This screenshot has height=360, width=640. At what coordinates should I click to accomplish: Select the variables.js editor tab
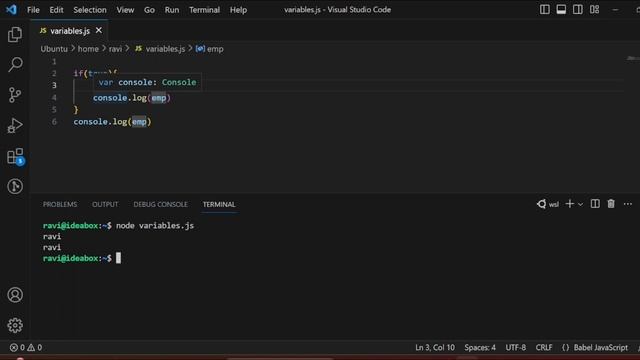(x=70, y=31)
